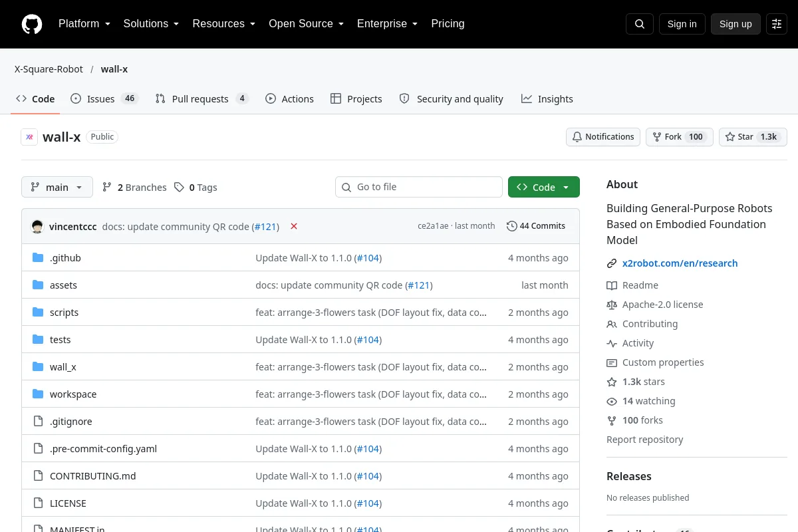Click the .pre-commit-config.yaml file icon

(x=38, y=449)
